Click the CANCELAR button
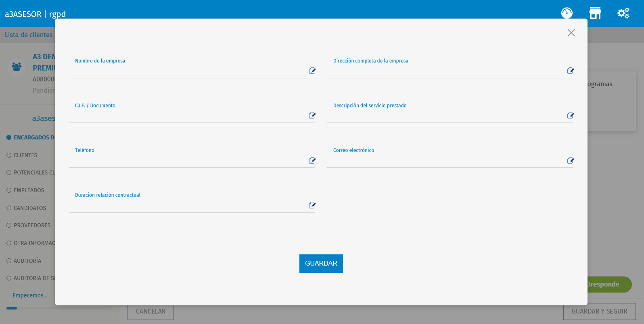 [151, 312]
